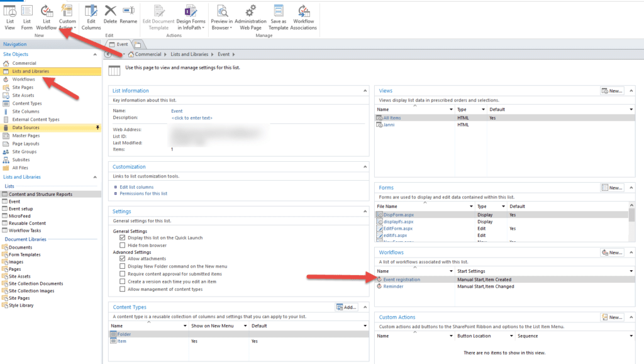Open the Reminder workflow

[x=393, y=287]
